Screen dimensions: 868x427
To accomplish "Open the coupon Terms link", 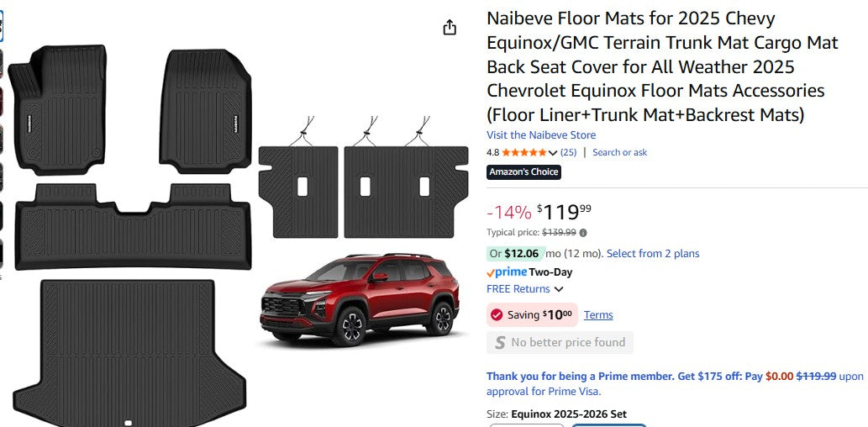I will [598, 315].
